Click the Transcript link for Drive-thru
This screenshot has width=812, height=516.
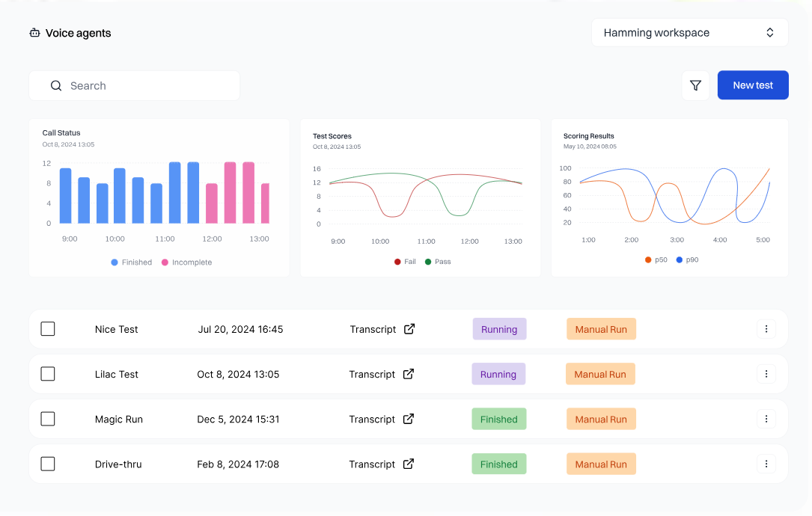[372, 464]
